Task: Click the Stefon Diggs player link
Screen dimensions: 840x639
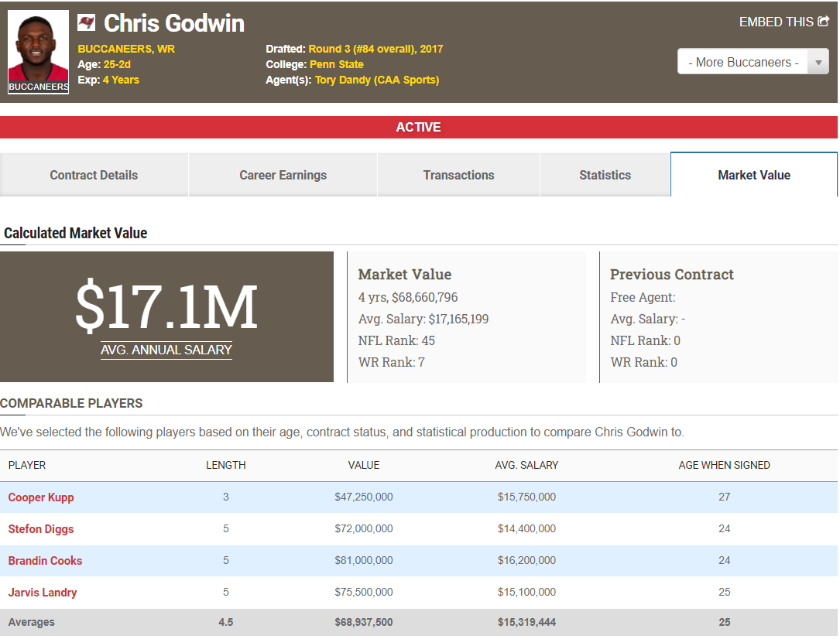Action: (41, 529)
